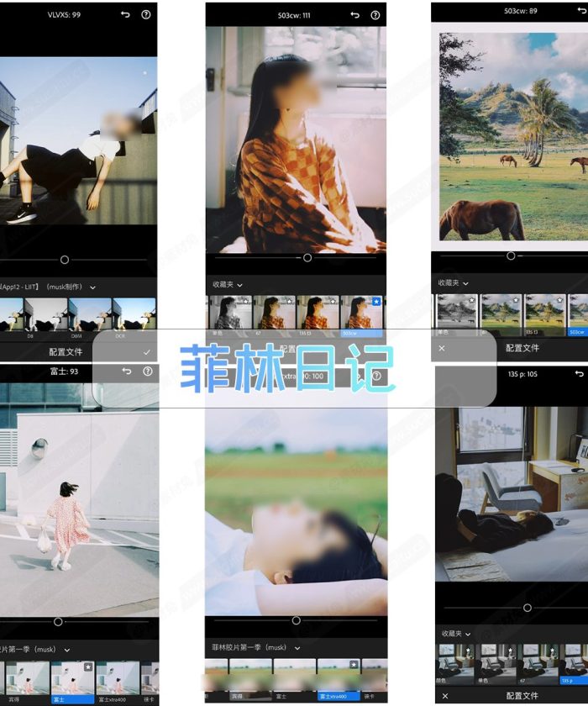Open help icon in the 503cw: 111 header
The image size is (588, 706).
[375, 15]
